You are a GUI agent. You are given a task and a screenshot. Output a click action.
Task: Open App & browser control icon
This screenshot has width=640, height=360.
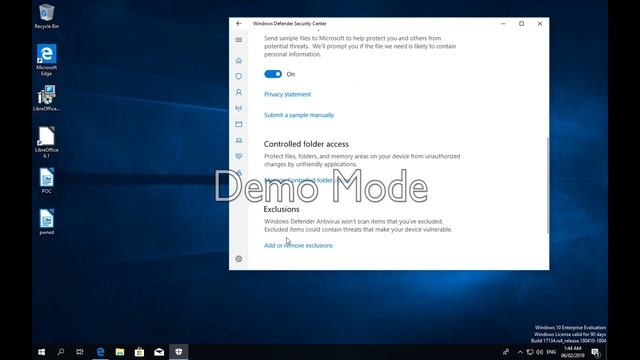pyautogui.click(x=239, y=124)
